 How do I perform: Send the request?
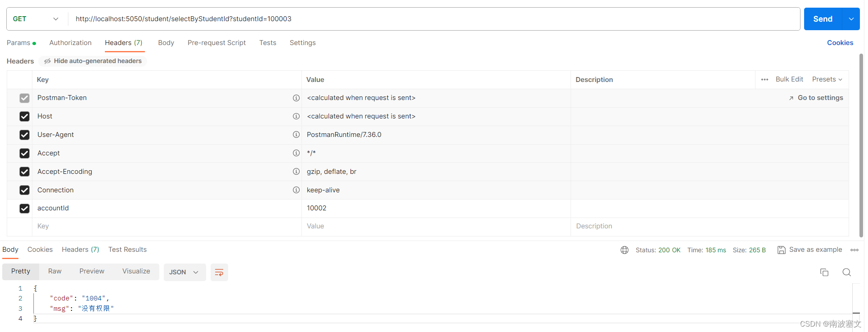tap(823, 19)
